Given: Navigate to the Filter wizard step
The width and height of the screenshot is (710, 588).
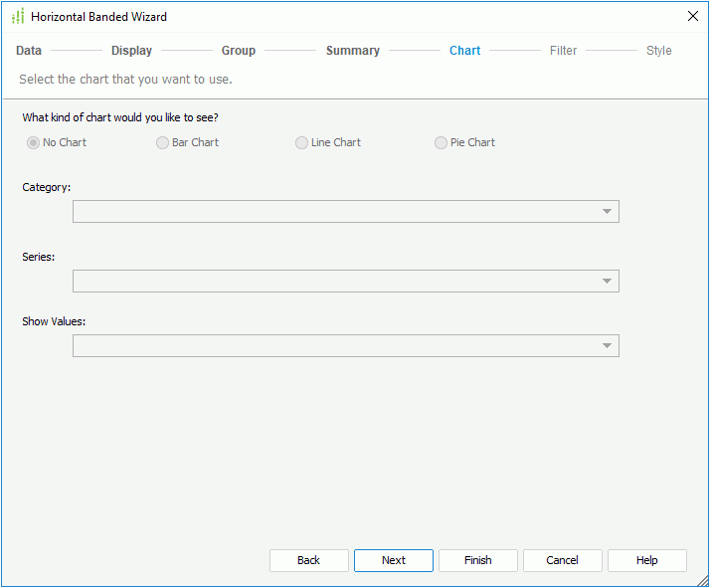Looking at the screenshot, I should click(x=563, y=51).
